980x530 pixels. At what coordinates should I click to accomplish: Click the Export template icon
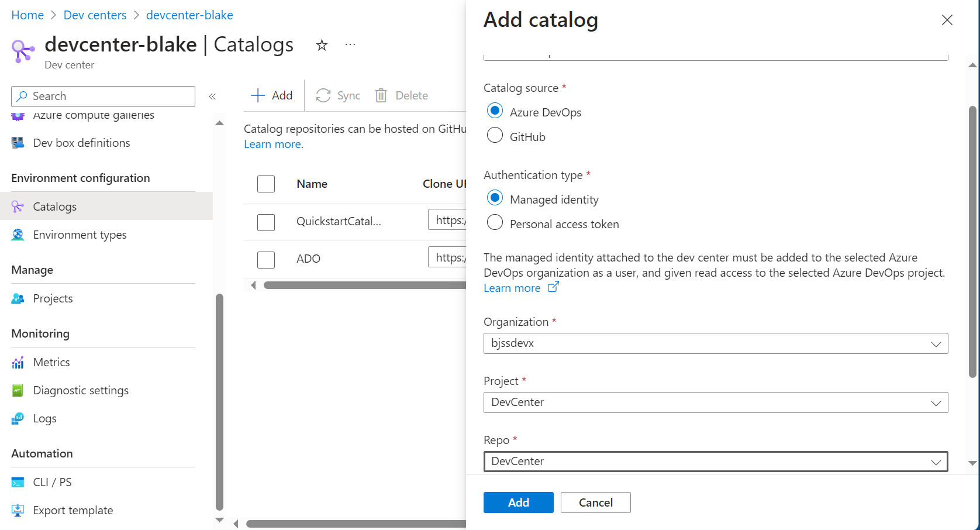18,510
